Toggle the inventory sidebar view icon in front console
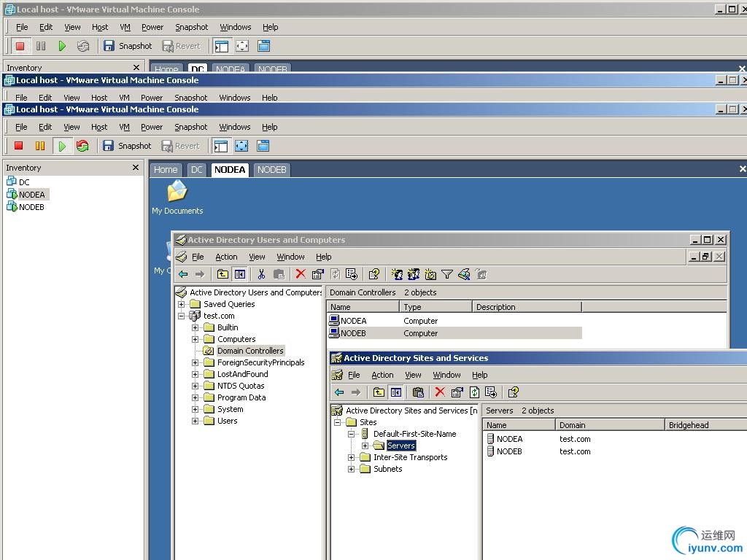The width and height of the screenshot is (747, 560). coord(221,146)
